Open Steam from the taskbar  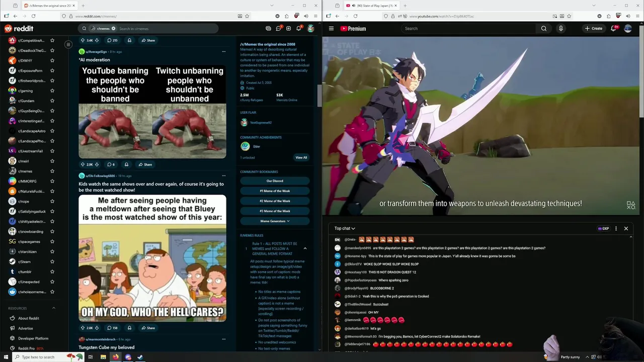point(140,357)
